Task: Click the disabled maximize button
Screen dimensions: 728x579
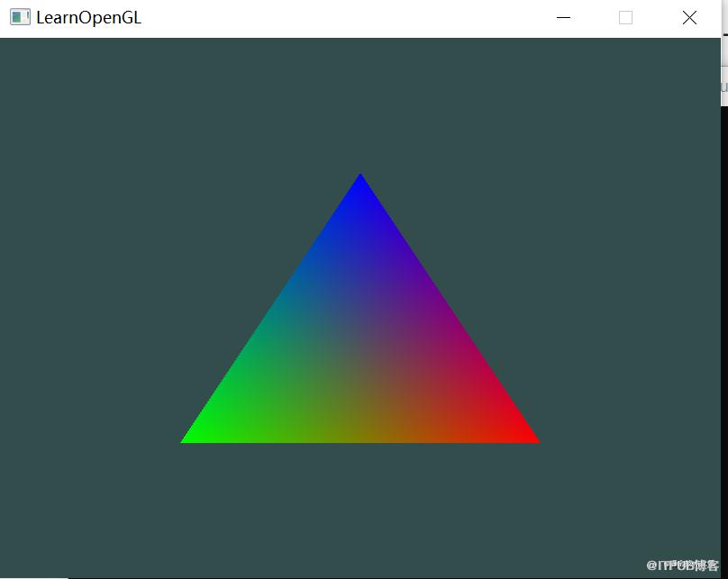Action: point(625,18)
